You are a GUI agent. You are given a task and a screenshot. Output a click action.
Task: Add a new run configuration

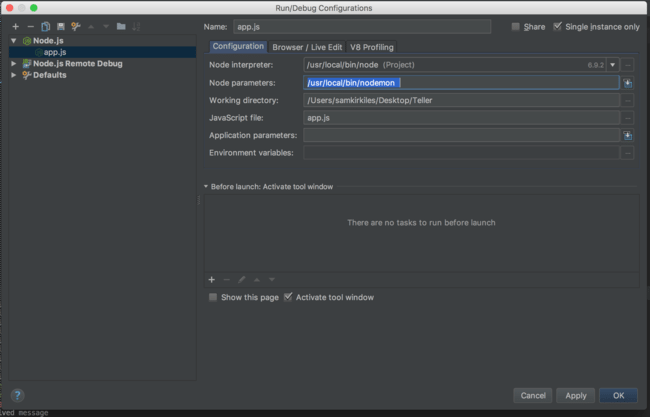(x=15, y=26)
